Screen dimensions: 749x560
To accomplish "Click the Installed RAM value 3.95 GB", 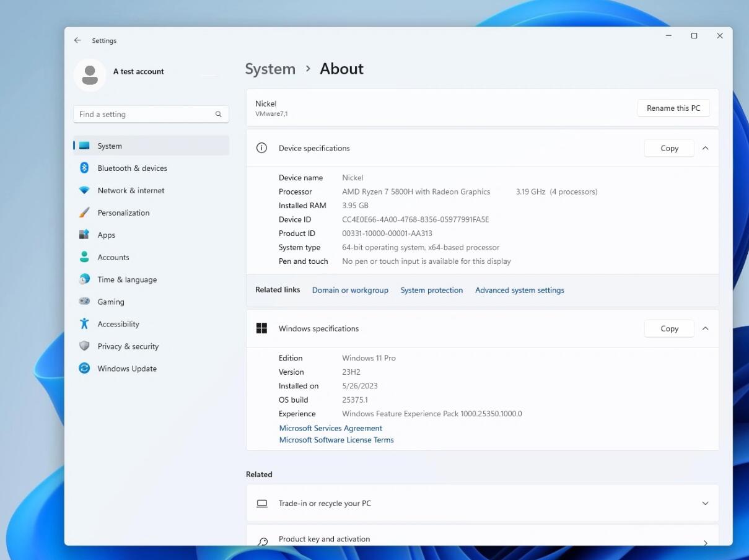I will click(x=356, y=206).
